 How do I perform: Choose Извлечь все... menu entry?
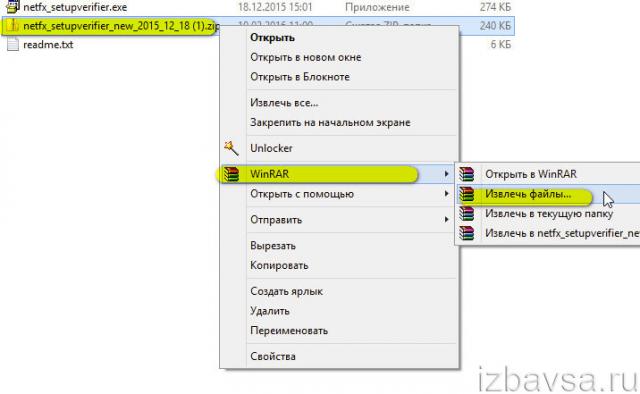pyautogui.click(x=284, y=103)
